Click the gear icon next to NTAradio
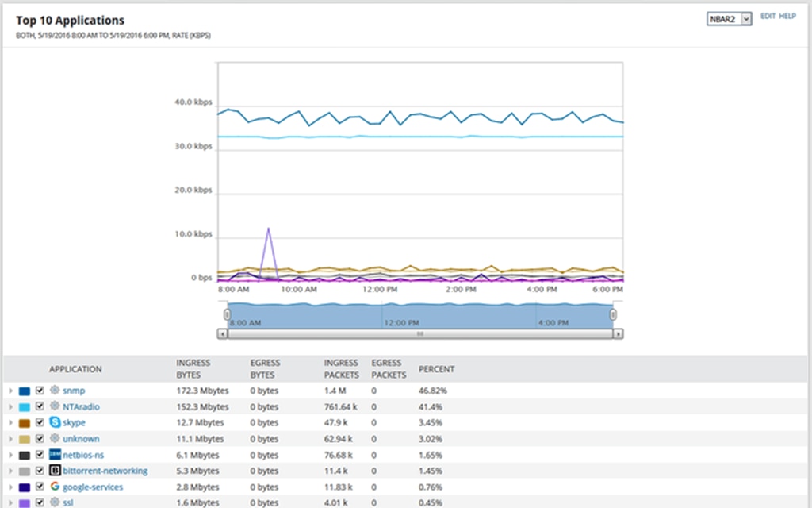The width and height of the screenshot is (812, 508). coord(55,406)
